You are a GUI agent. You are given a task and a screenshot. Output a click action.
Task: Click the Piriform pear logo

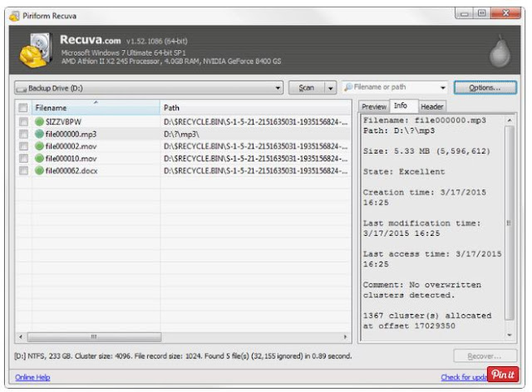[x=500, y=51]
